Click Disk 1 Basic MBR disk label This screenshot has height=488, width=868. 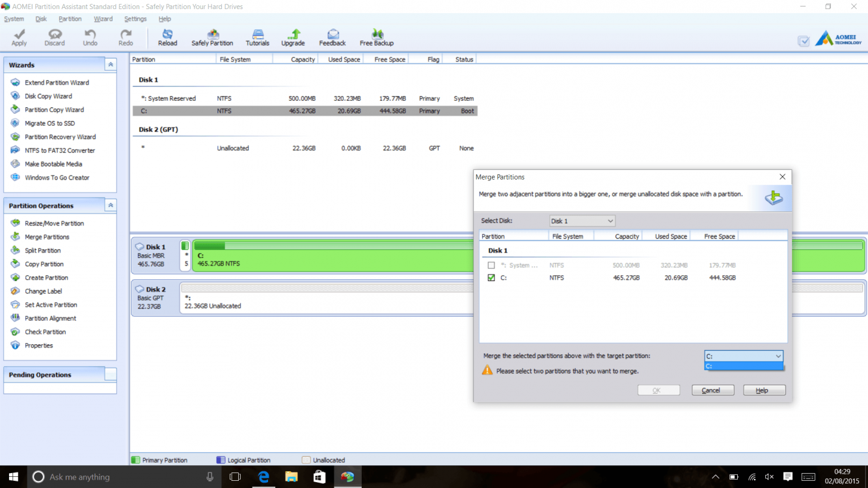click(155, 255)
